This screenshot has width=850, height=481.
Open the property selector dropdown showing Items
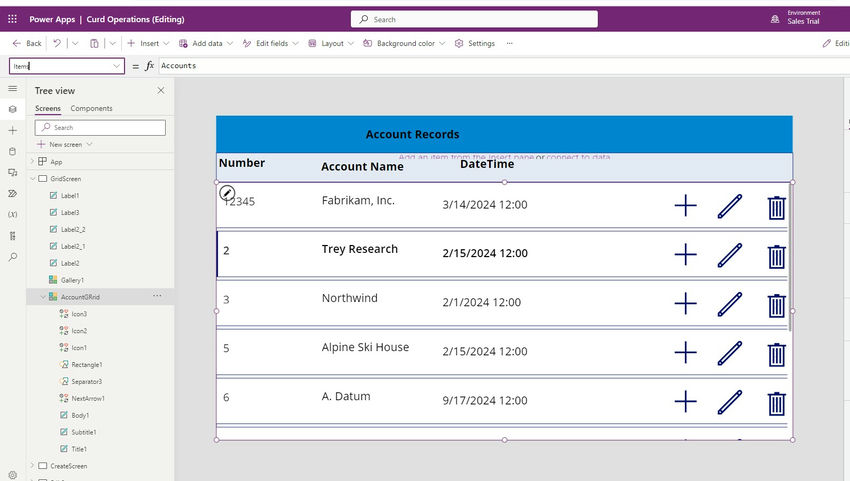[66, 66]
